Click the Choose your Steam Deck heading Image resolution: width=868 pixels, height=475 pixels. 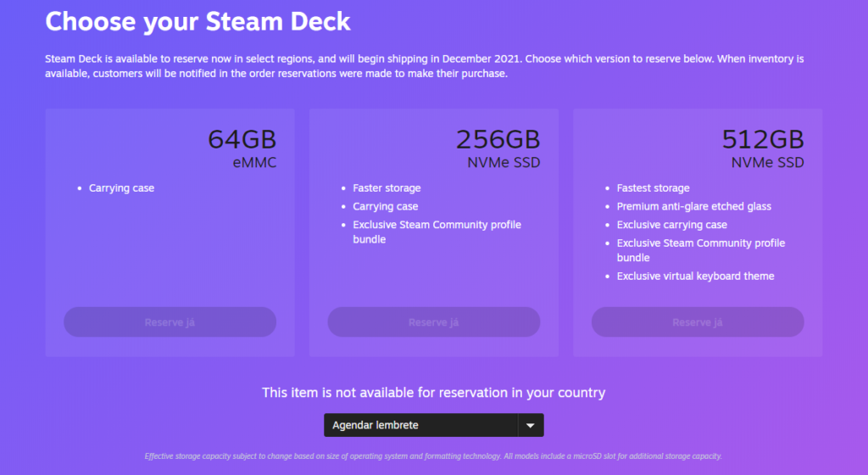[x=198, y=21]
